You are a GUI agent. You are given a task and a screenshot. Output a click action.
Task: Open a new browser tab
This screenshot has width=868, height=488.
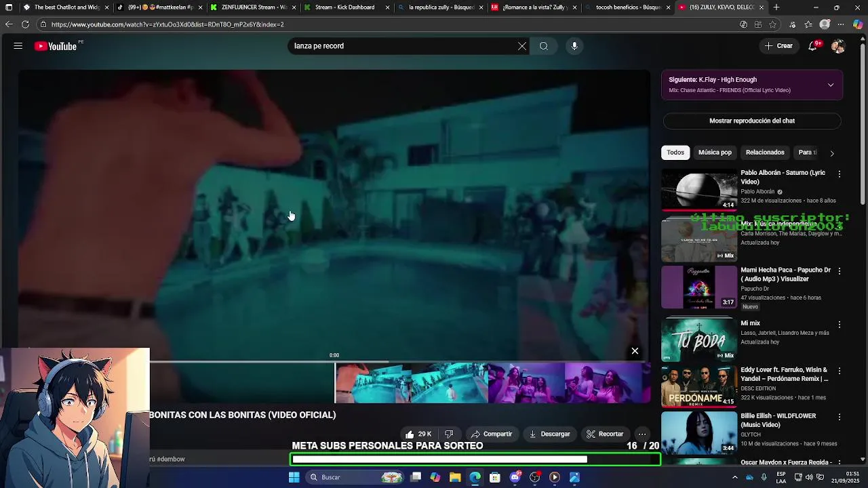pos(776,7)
